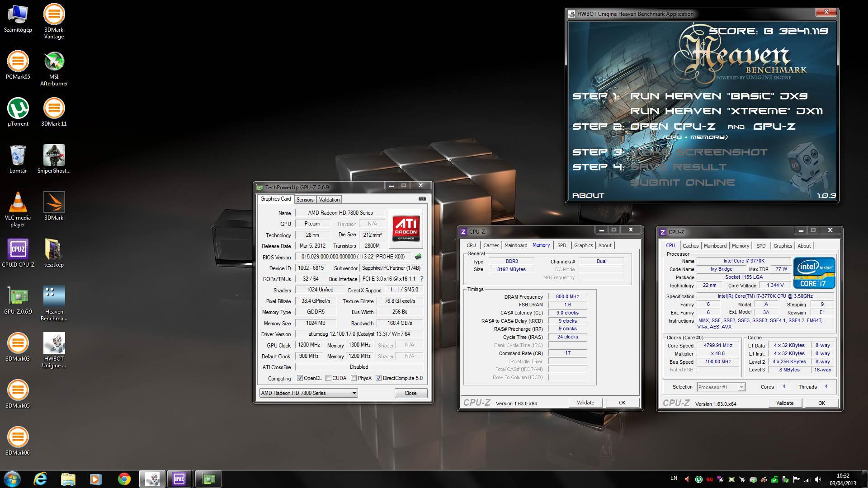The width and height of the screenshot is (868, 488).
Task: Click Validate in the right CPU-Z window
Action: pyautogui.click(x=785, y=403)
